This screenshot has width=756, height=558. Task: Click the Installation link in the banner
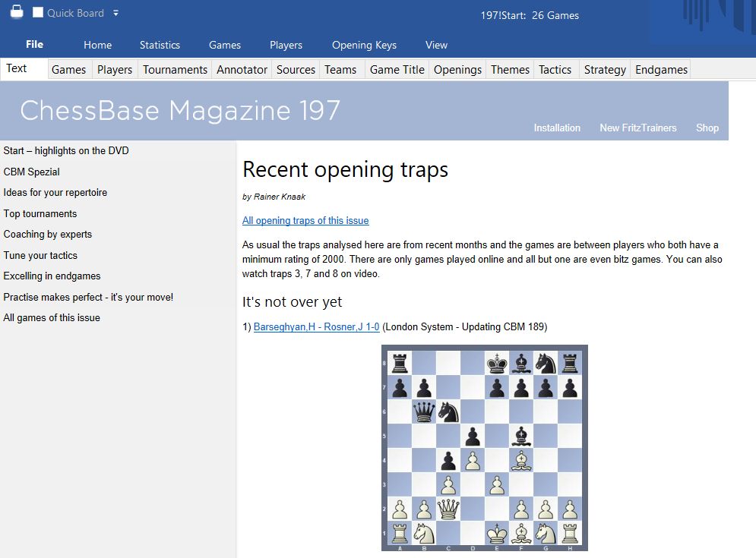556,128
